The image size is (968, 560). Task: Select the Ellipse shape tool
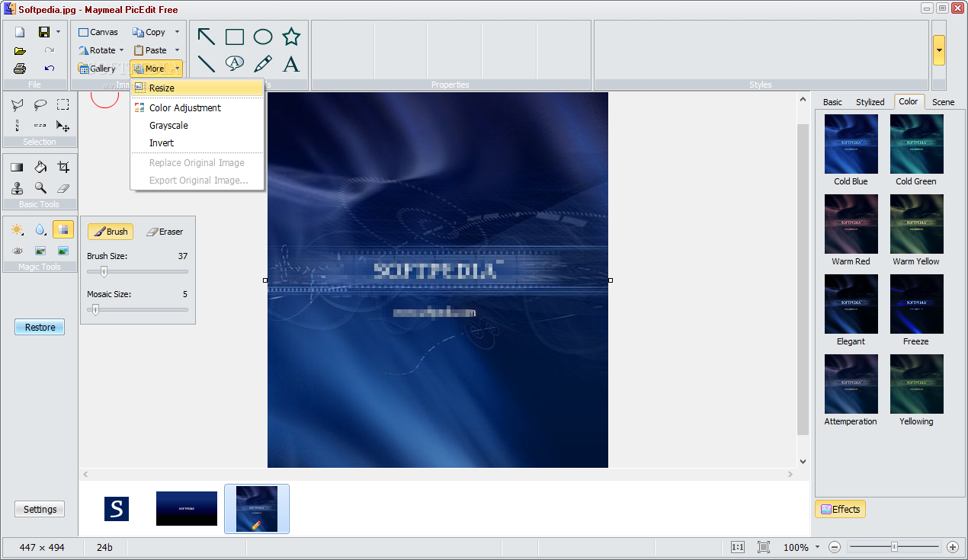263,37
